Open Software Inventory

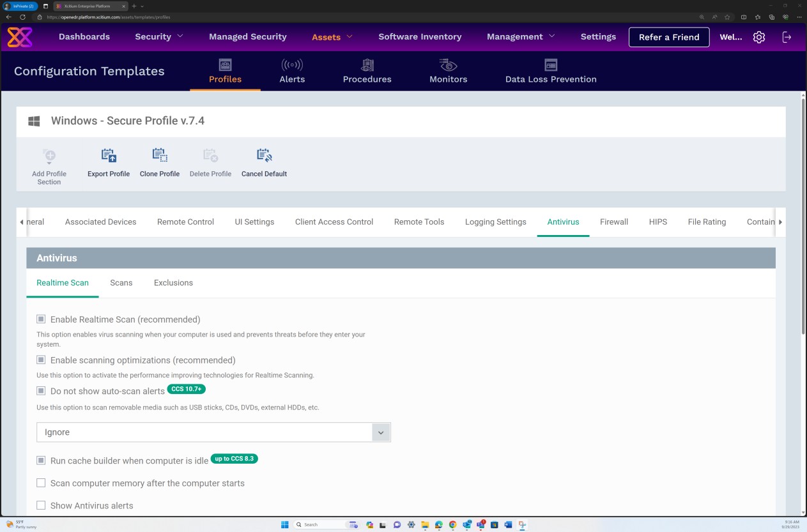[420, 37]
